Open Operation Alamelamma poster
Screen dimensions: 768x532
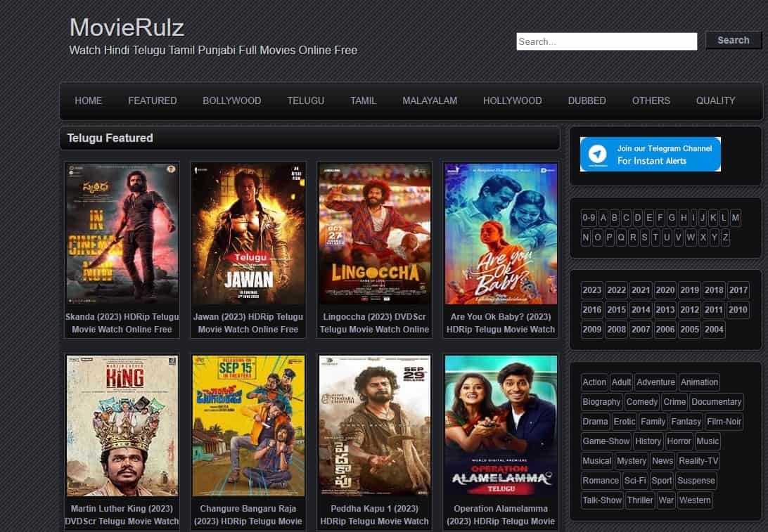coord(500,425)
